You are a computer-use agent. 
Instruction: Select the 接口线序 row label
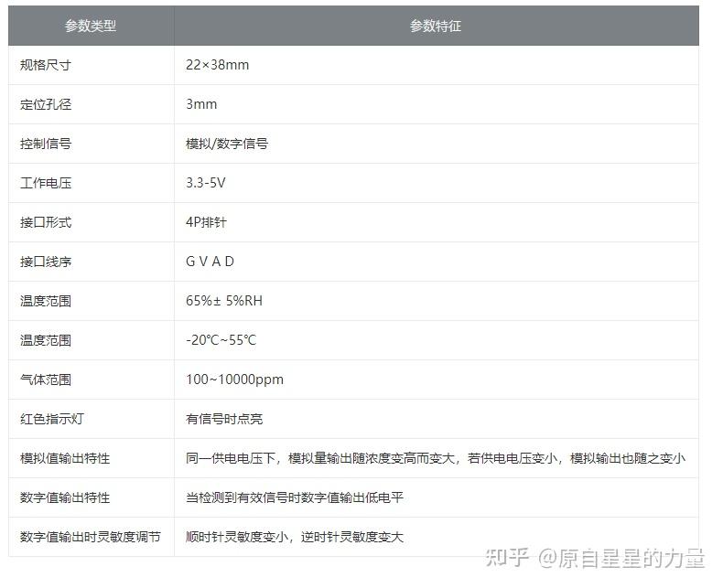coord(46,262)
